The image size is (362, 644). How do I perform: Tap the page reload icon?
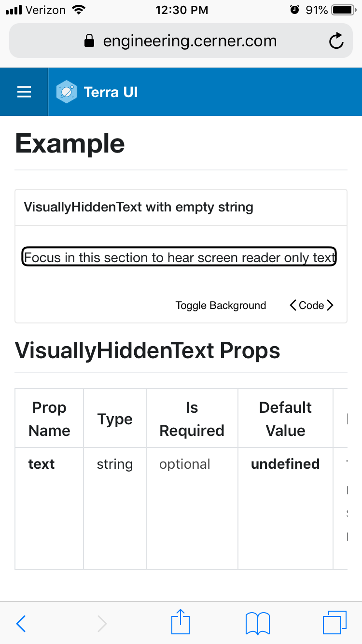336,41
